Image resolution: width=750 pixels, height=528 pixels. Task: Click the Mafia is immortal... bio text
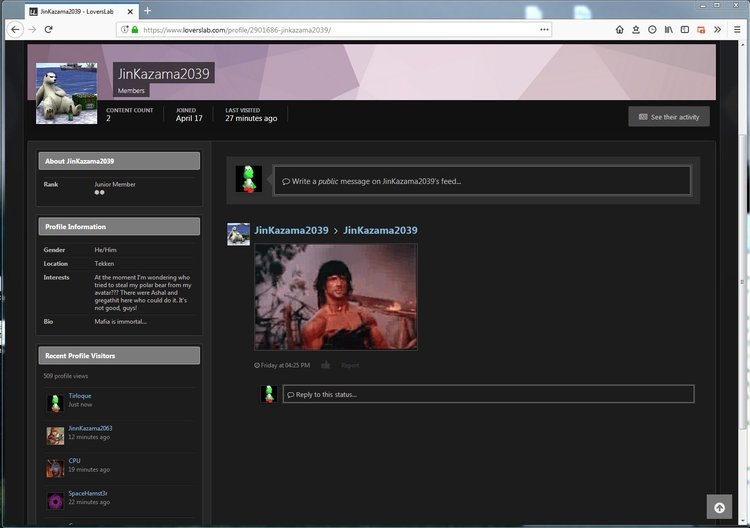pos(121,321)
